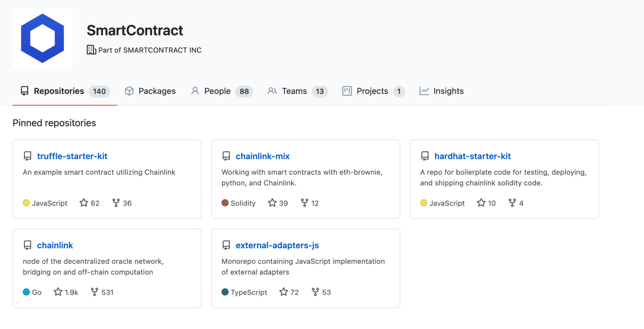Open the external-adapters-js repository

[x=278, y=245]
